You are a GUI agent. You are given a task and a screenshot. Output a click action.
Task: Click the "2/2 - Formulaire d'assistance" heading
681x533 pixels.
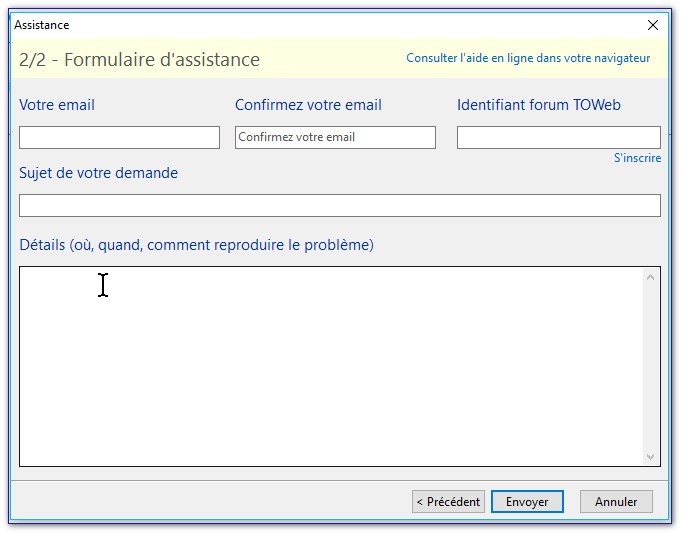click(139, 60)
